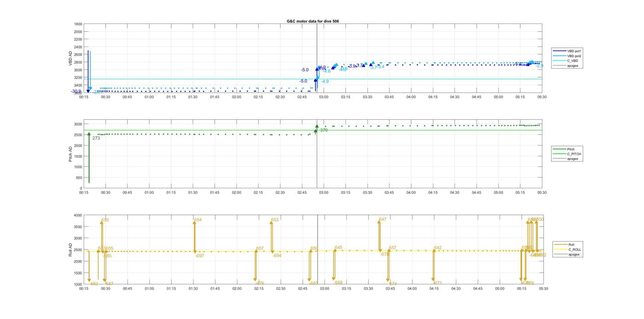The width and height of the screenshot is (644, 319).
Task: Click the '4000' tick on Roll y-axis
Action: (78, 215)
